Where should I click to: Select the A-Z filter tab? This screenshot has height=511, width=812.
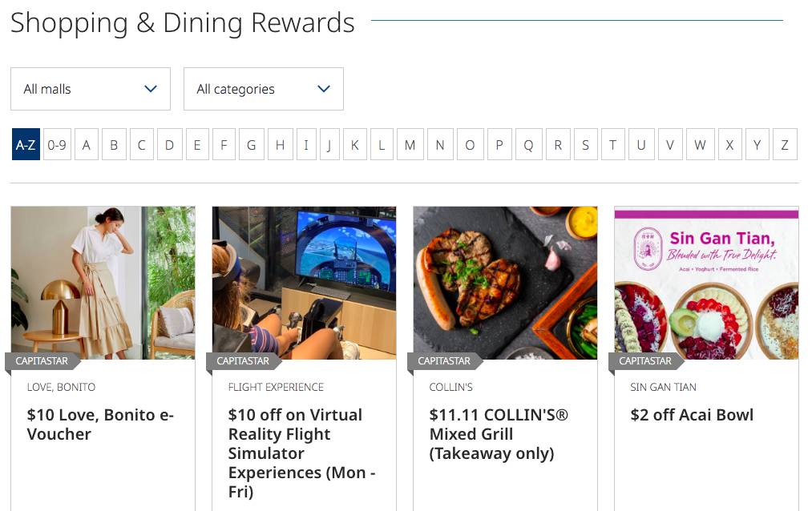26,145
